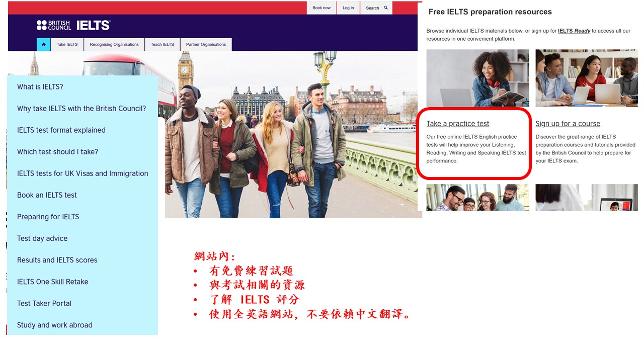
Task: Click the woman with headphones thumbnail
Action: tap(477, 78)
